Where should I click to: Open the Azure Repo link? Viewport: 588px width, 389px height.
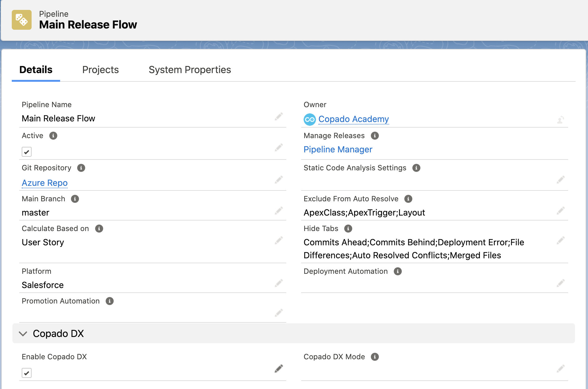45,183
